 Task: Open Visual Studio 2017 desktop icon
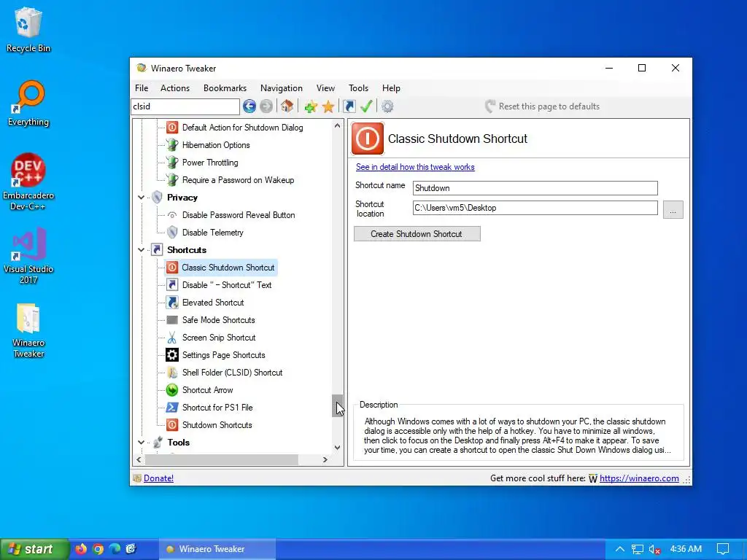(x=28, y=256)
